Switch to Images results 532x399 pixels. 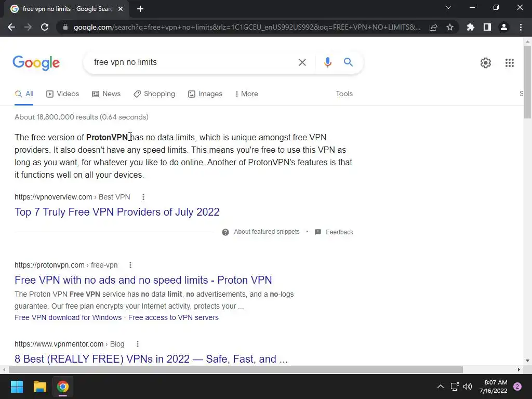[205, 94]
